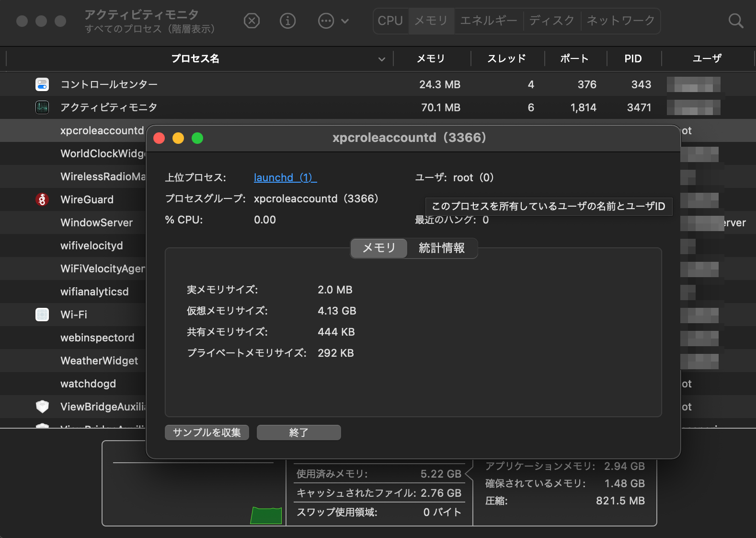Click the アプリケーションメモリ 2.94 GB entry
The height and width of the screenshot is (538, 756).
point(565,466)
